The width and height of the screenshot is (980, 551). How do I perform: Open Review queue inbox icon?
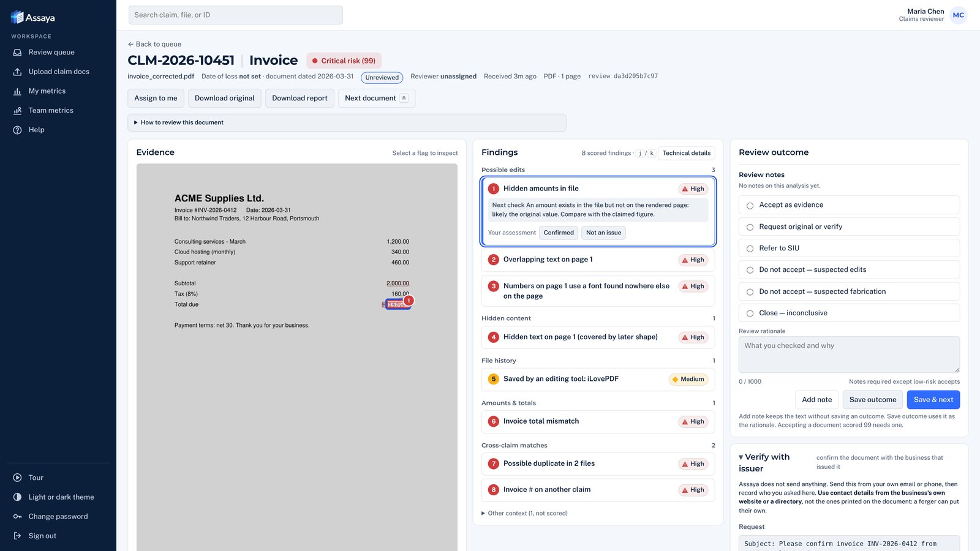pyautogui.click(x=17, y=53)
